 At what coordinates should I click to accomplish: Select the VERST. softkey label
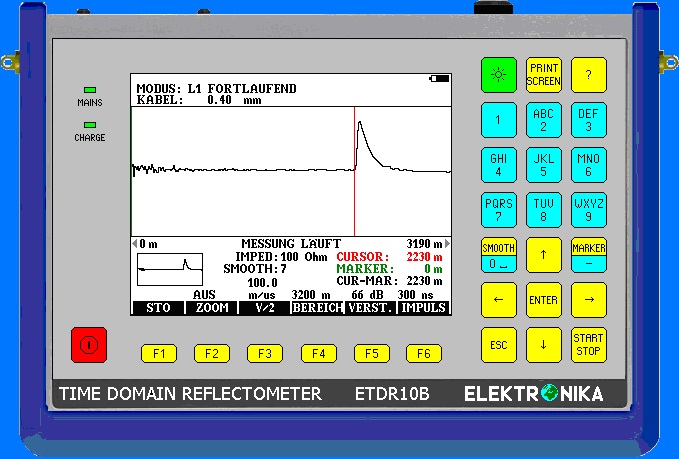[371, 308]
